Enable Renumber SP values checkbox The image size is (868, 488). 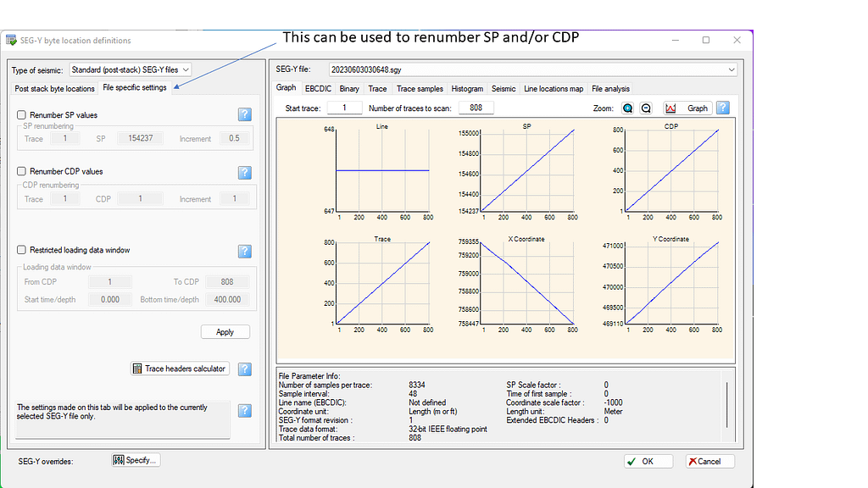point(22,115)
